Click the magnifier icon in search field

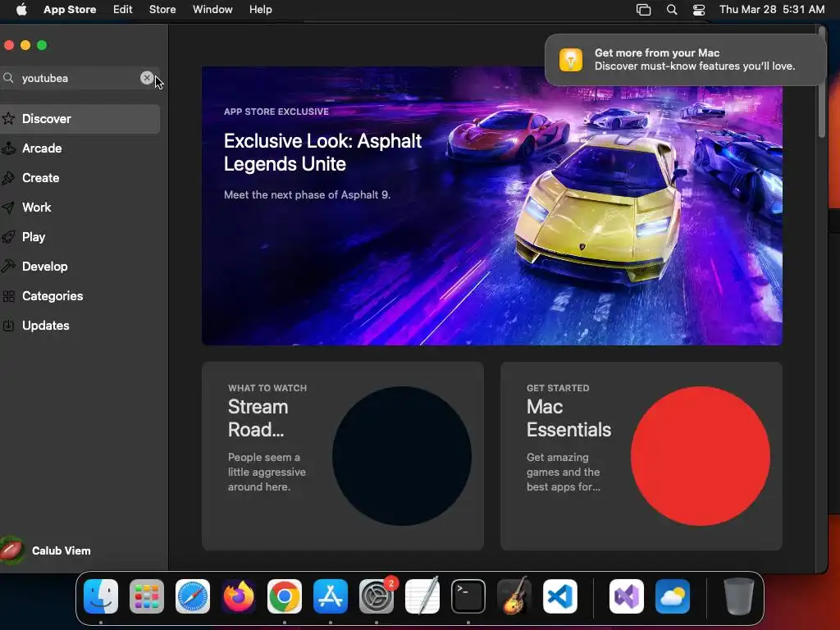(8, 78)
